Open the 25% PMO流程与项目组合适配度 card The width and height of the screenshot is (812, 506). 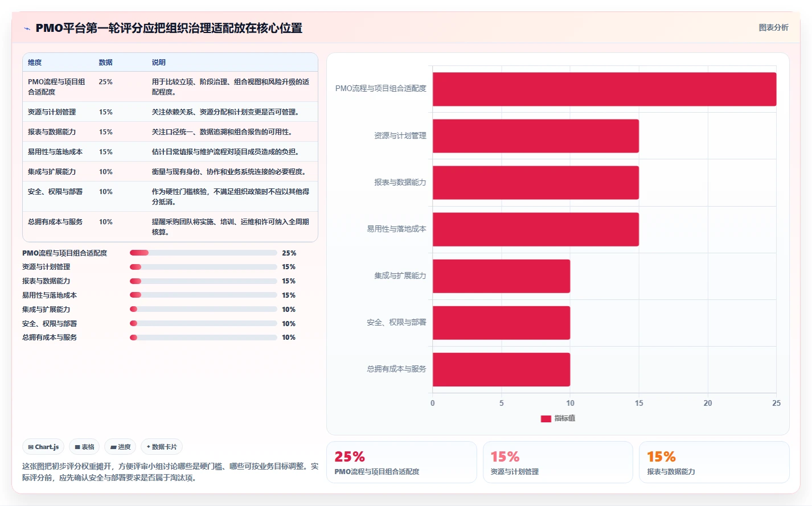click(401, 462)
